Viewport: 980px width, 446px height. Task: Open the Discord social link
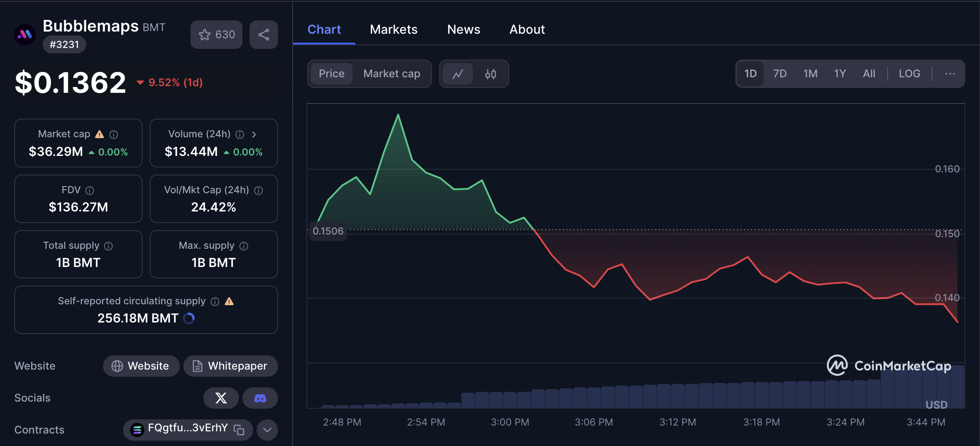coord(260,398)
